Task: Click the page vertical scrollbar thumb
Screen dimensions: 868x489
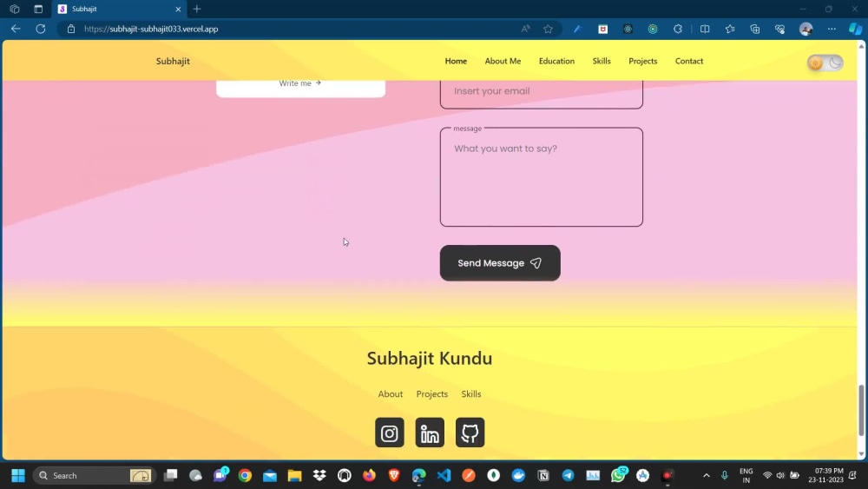Action: [x=861, y=410]
